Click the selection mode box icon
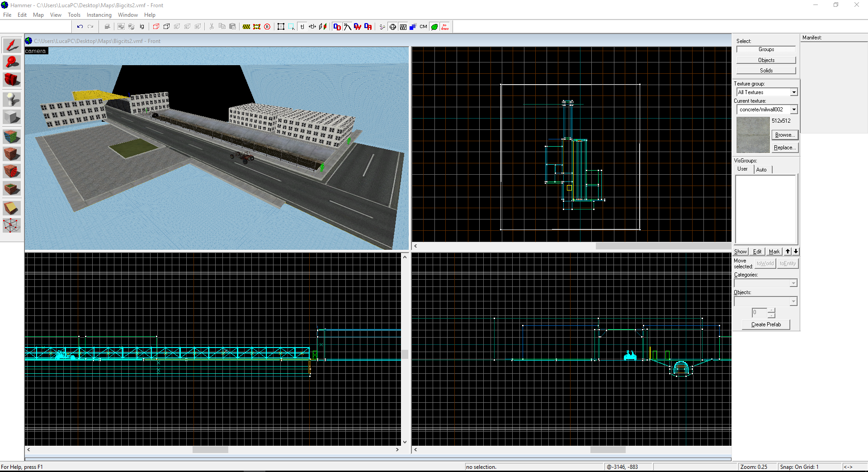Viewport: 868px width, 472px height. coord(281,27)
